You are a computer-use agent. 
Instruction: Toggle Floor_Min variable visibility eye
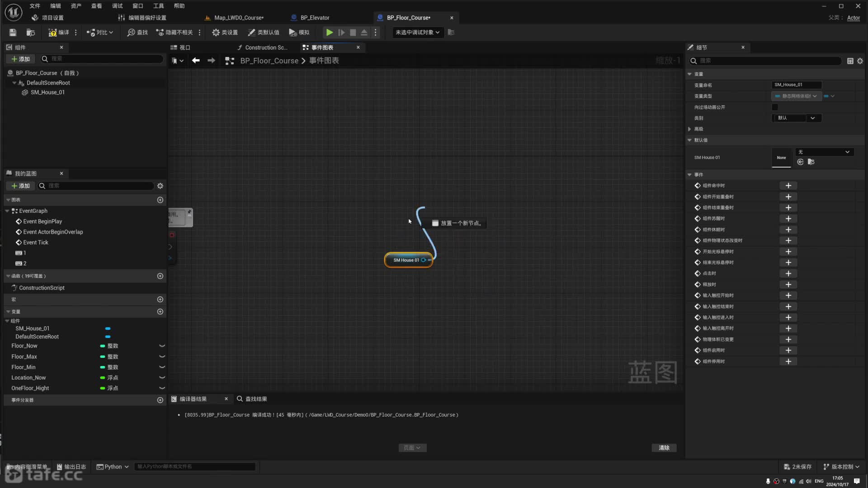[x=162, y=367]
